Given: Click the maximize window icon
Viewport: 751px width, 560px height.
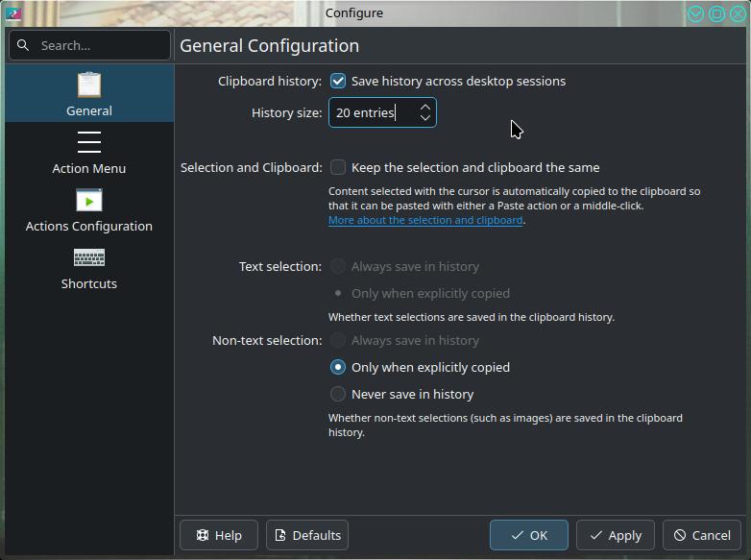Looking at the screenshot, I should (x=716, y=13).
